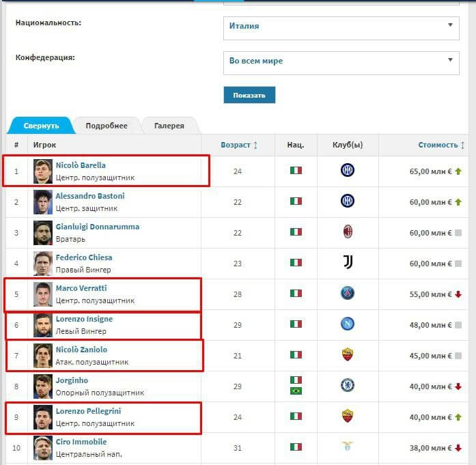476x465 pixels.
Task: Click Napoli crest beside Lorenzo Insigne
Action: pos(348,324)
